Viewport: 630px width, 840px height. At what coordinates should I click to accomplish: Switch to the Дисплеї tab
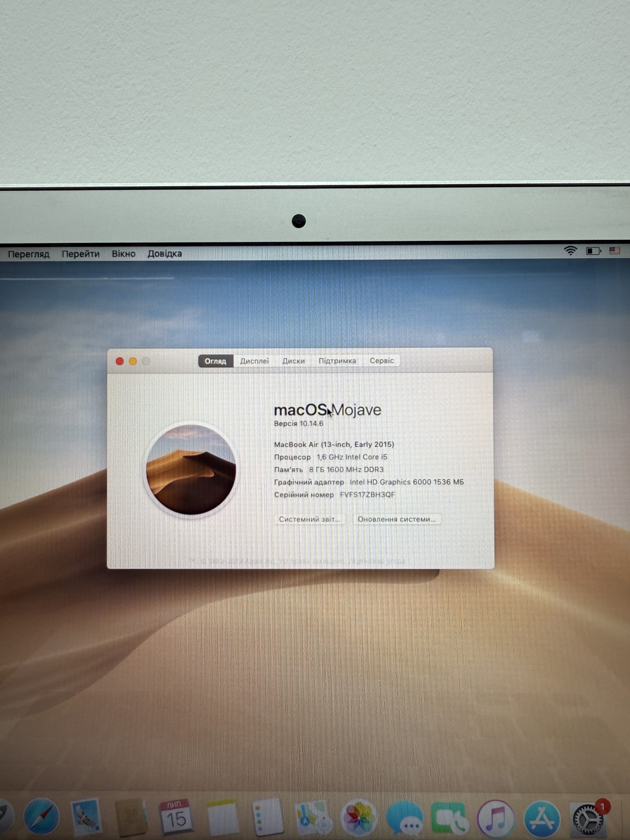click(x=254, y=361)
